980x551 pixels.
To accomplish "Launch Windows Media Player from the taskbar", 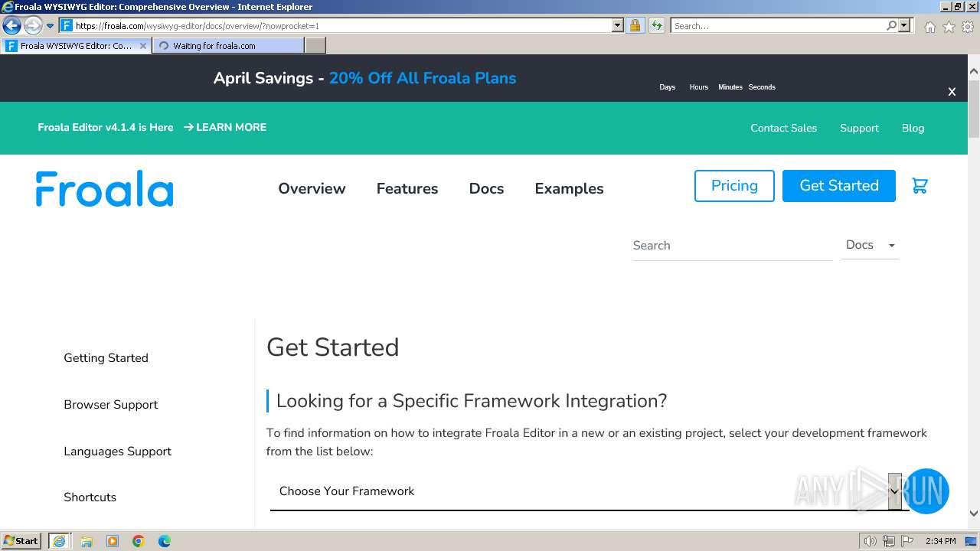I will coord(113,541).
